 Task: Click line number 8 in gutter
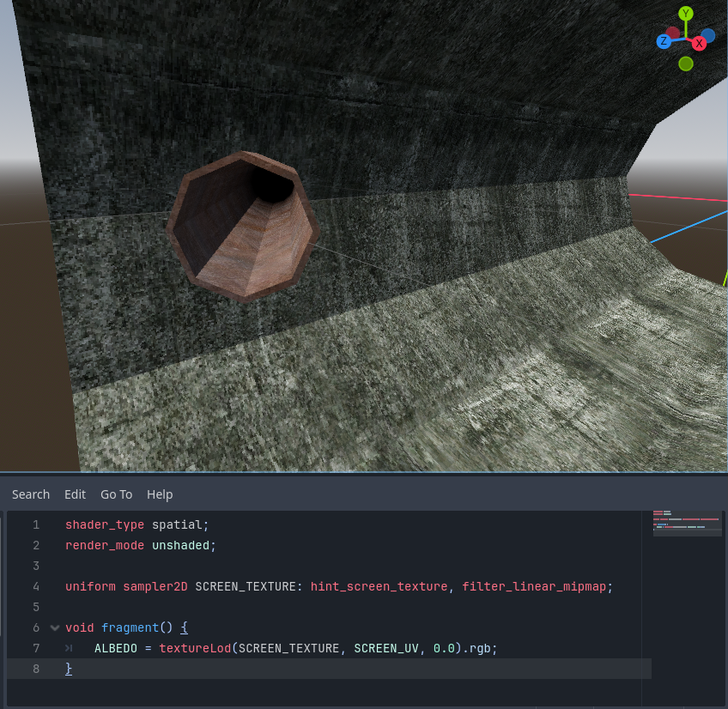click(36, 669)
